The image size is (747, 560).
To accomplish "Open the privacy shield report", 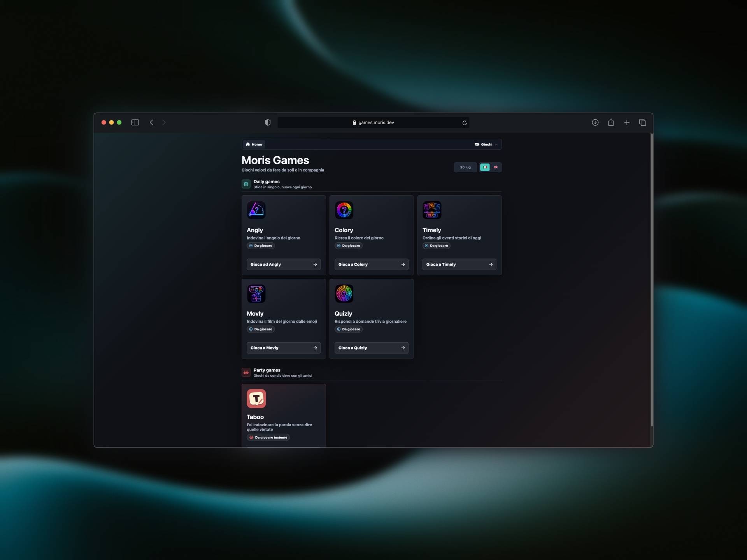I will 268,122.
